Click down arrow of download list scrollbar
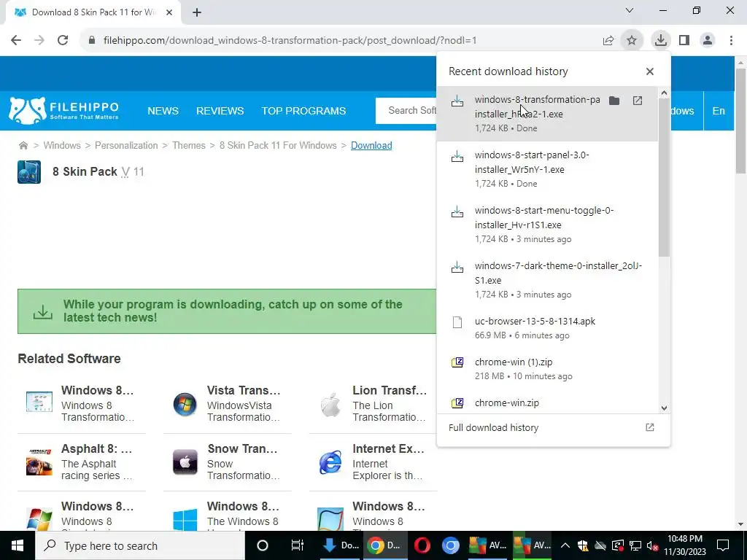The height and width of the screenshot is (560, 747). coord(664,408)
